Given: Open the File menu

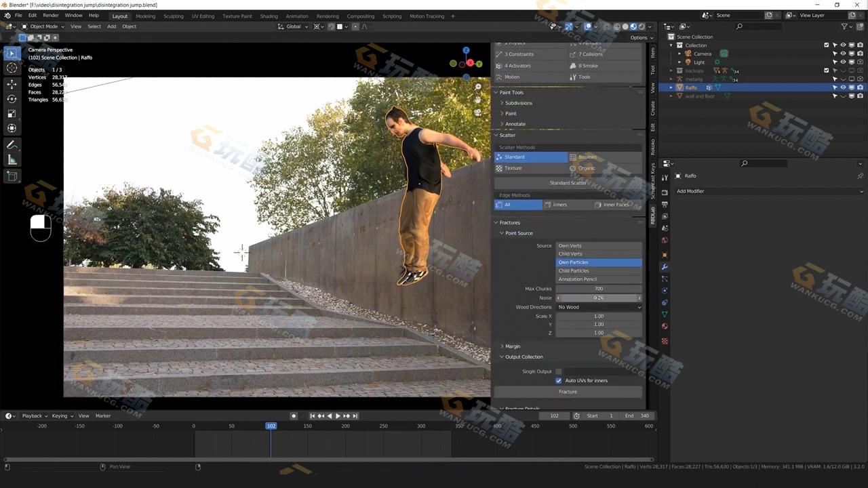Looking at the screenshot, I should [18, 16].
